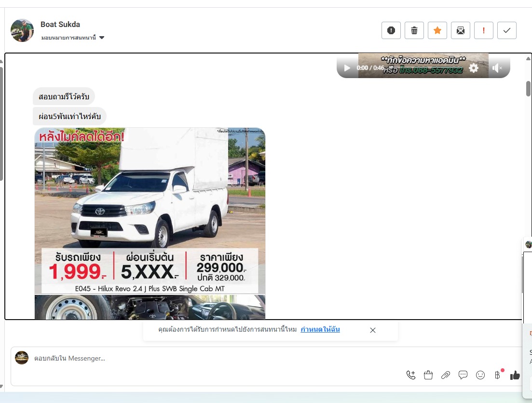Click the phone plus call icon

[410, 375]
